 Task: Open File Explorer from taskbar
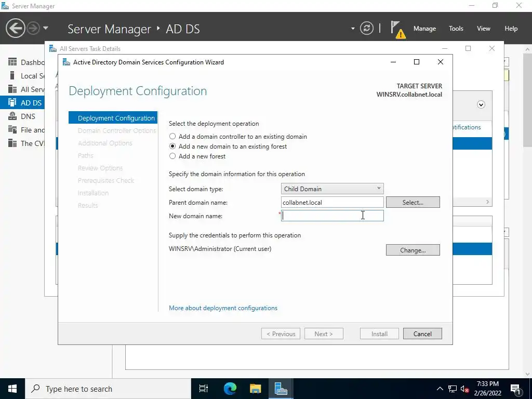[256, 389]
